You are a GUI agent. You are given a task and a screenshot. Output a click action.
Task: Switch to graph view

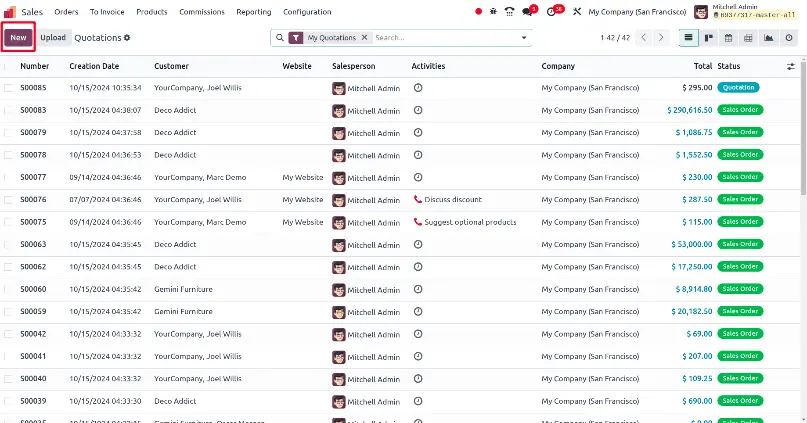(x=768, y=38)
